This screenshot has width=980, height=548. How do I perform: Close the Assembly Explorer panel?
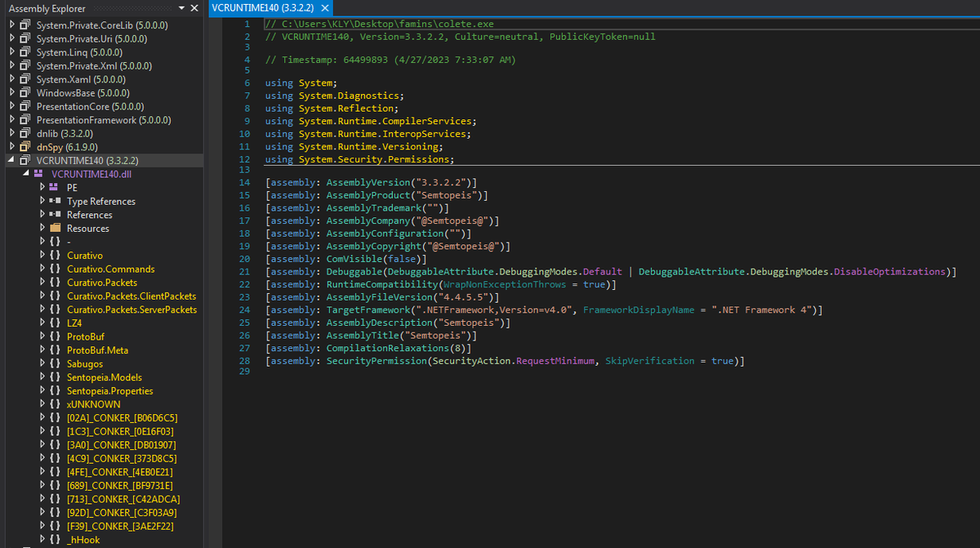(x=194, y=8)
